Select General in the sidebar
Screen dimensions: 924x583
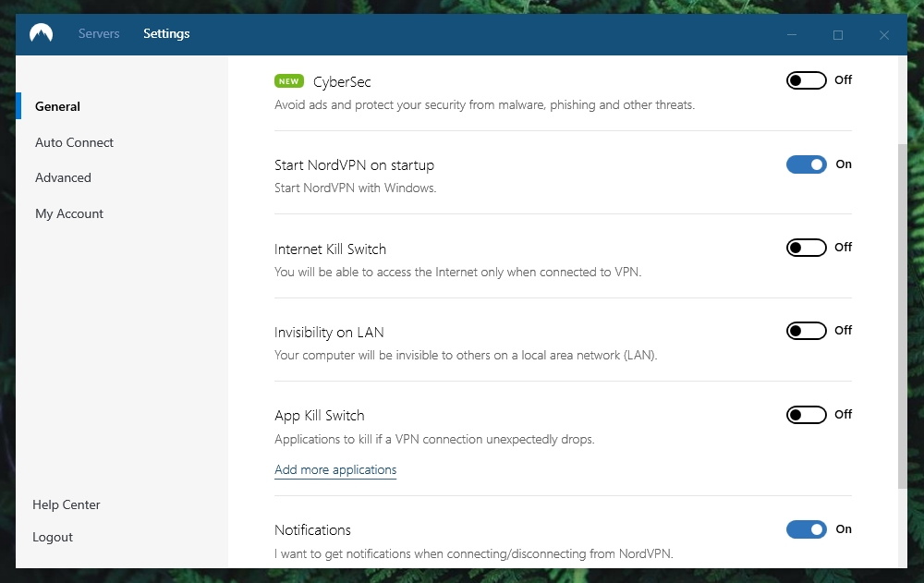click(57, 106)
